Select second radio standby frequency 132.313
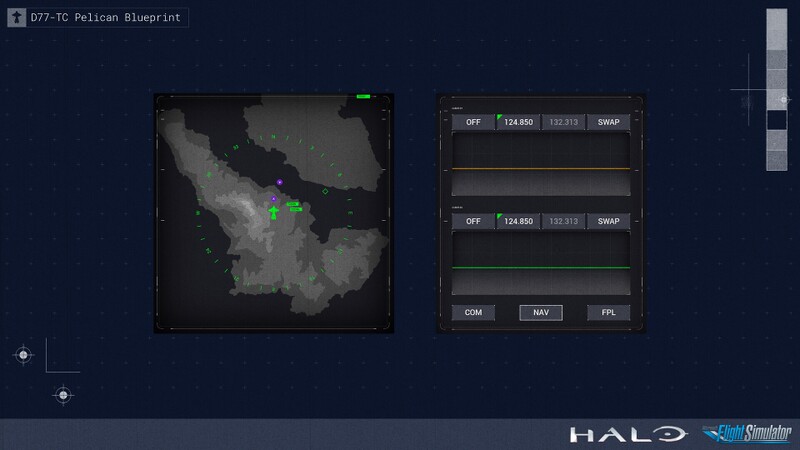Image resolution: width=800 pixels, height=450 pixels. pyautogui.click(x=563, y=221)
